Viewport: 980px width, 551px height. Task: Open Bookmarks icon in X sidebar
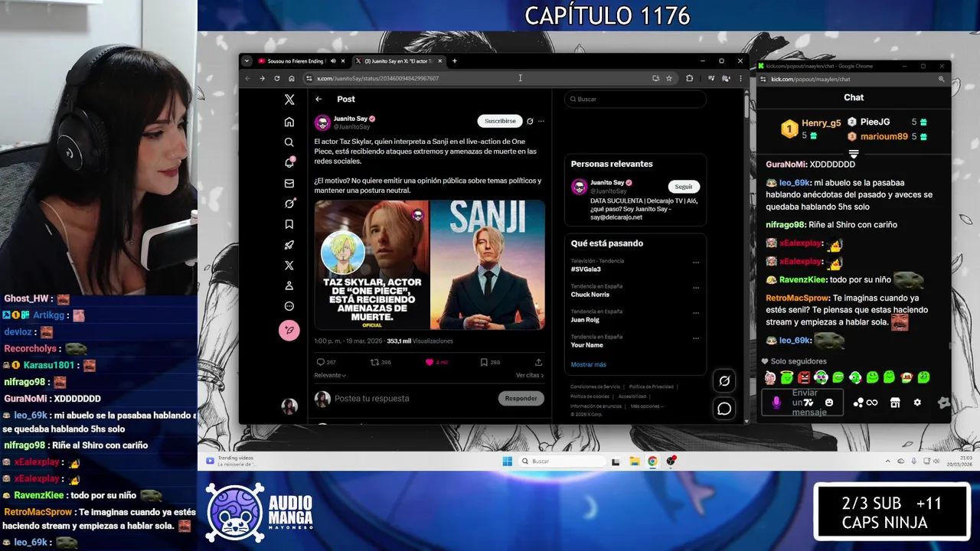click(289, 224)
